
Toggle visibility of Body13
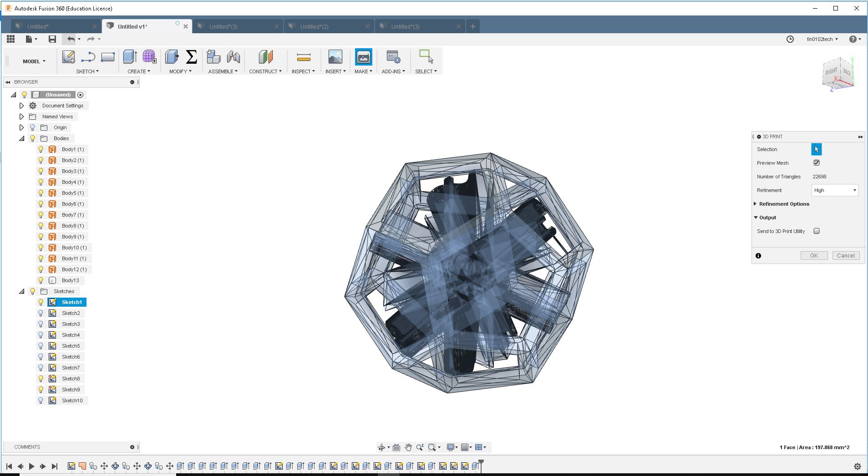[x=41, y=280]
